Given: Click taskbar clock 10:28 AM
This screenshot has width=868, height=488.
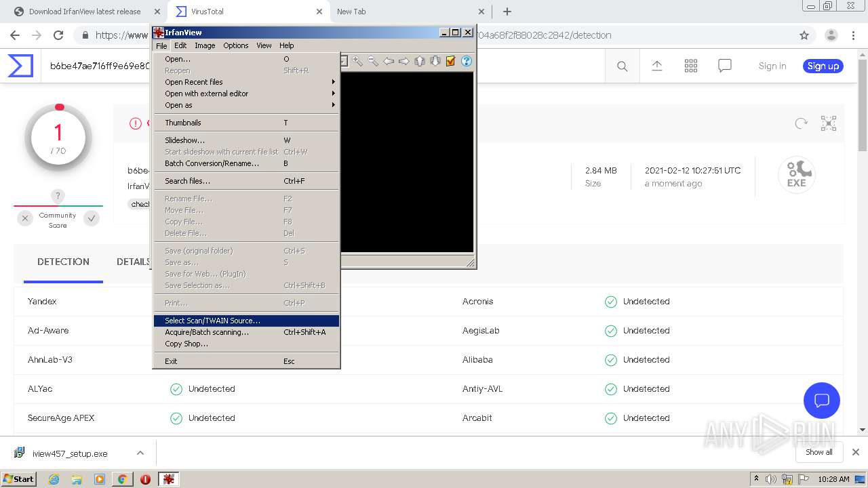Looking at the screenshot, I should click(x=833, y=479).
